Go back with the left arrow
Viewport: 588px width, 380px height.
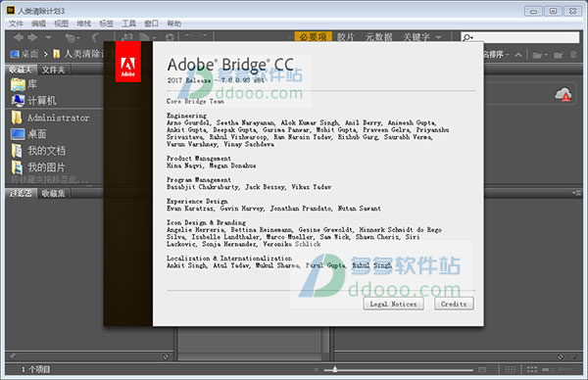point(19,37)
